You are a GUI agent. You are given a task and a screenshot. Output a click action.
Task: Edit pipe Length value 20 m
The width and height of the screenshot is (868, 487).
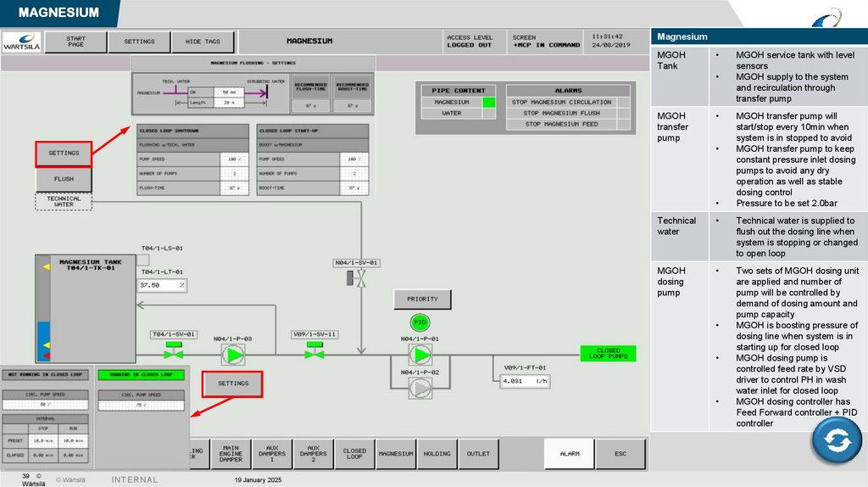(x=229, y=103)
